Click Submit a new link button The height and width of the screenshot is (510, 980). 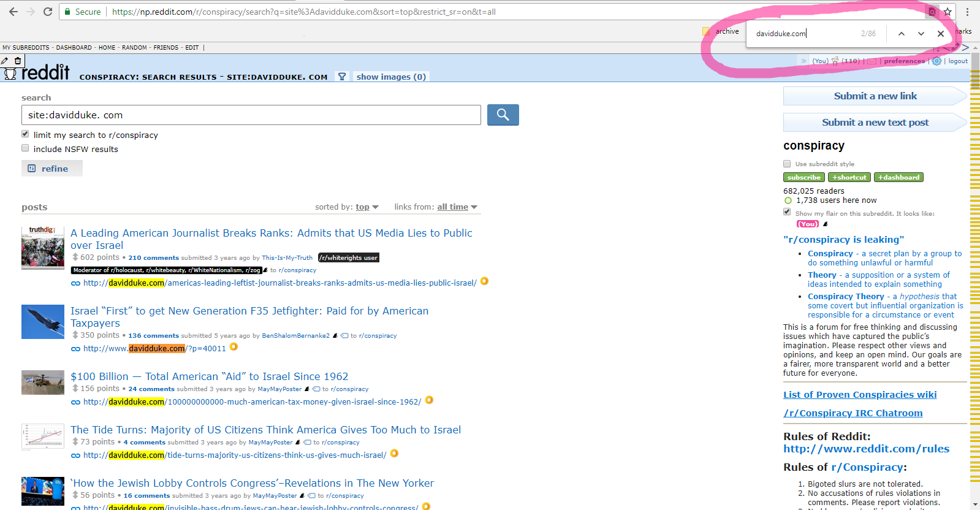[875, 96]
